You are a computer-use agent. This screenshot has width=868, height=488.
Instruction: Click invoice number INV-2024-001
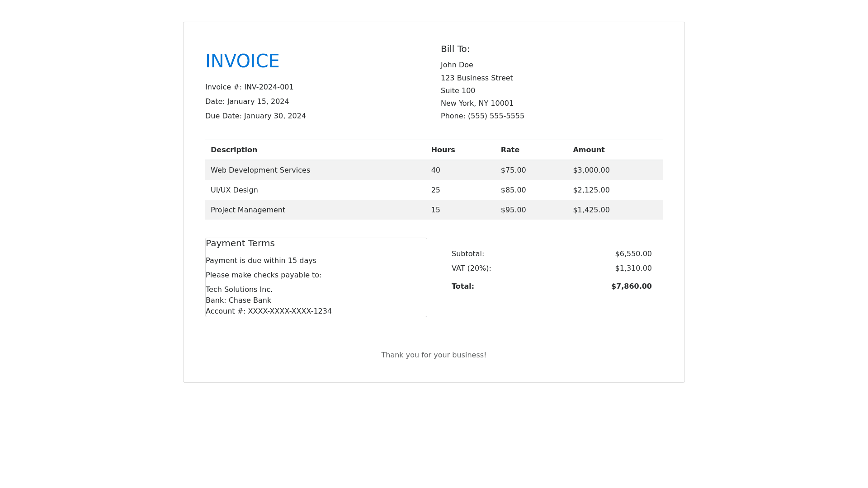coord(269,87)
